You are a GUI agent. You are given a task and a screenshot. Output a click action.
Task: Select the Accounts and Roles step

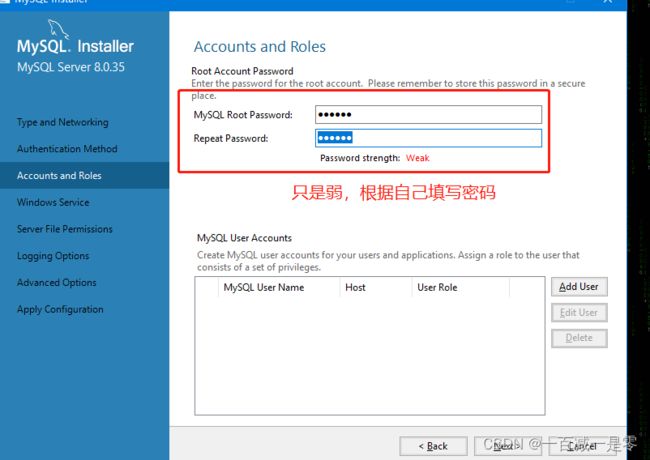(x=85, y=175)
